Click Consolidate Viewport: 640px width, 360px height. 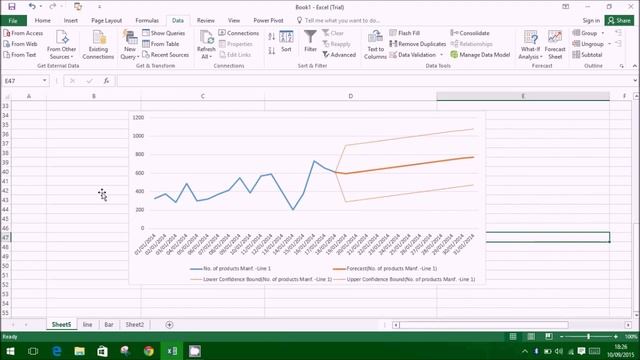(x=470, y=33)
